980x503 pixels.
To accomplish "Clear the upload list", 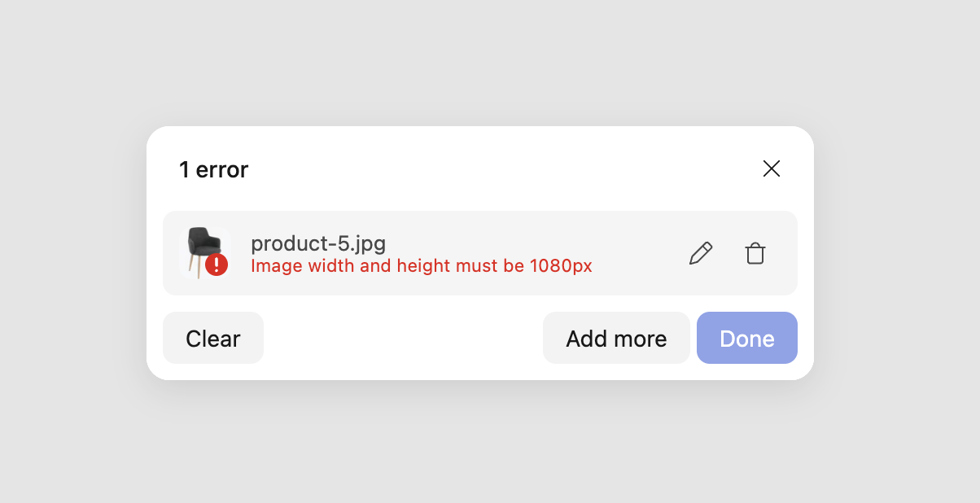I will 213,338.
